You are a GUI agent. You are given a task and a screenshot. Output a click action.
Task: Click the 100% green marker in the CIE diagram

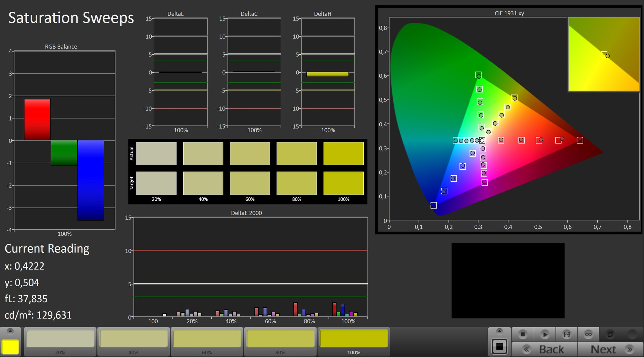point(479,75)
